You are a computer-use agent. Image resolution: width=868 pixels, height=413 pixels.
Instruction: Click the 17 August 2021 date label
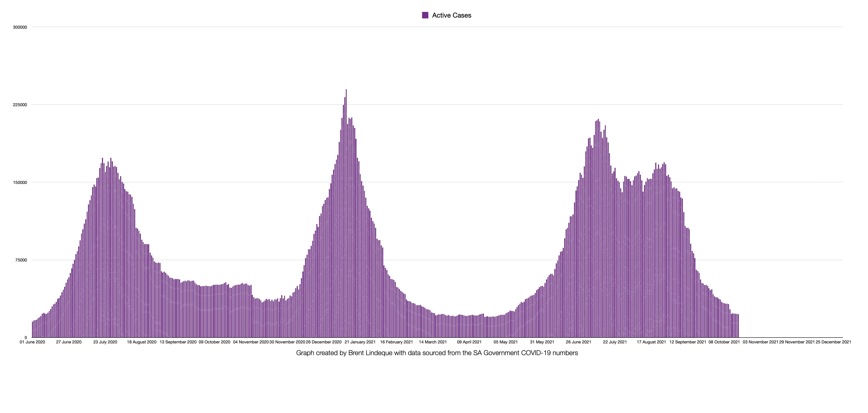click(x=651, y=342)
